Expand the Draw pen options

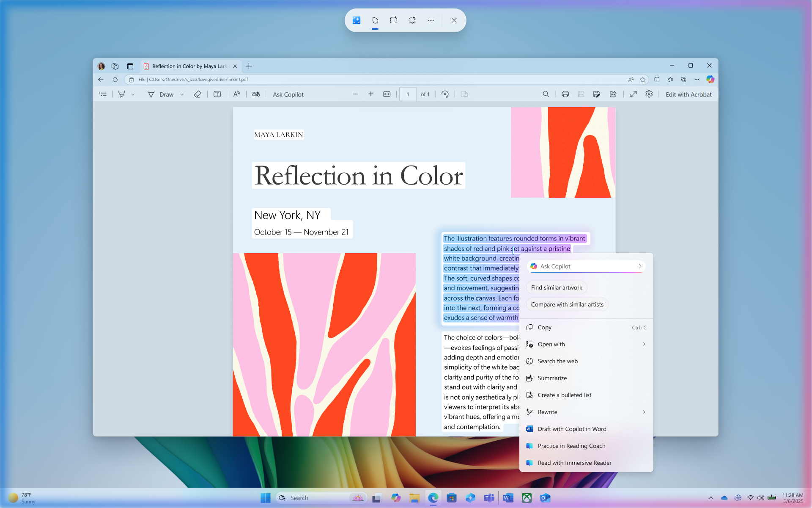coord(182,94)
